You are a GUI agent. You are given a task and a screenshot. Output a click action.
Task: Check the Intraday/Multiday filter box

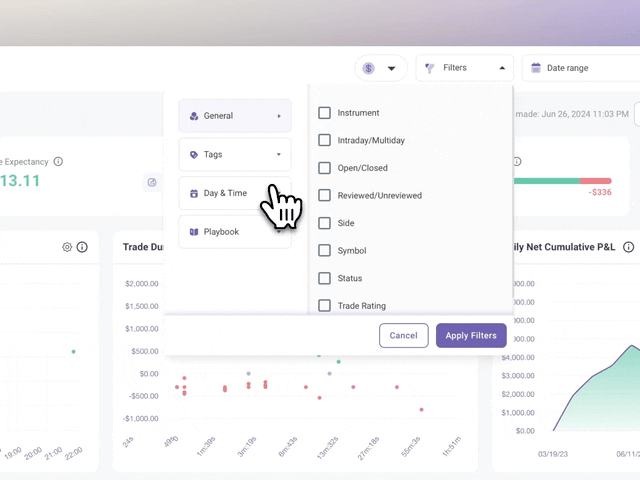pos(324,141)
